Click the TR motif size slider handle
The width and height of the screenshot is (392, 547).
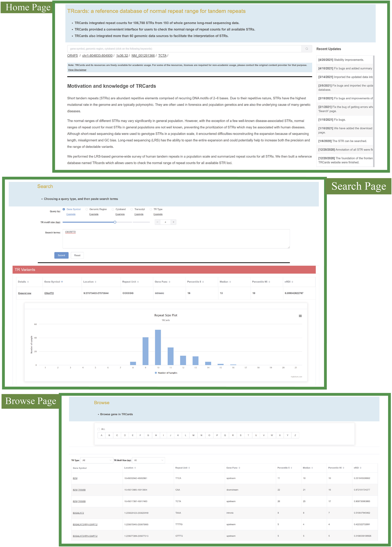(115, 222)
